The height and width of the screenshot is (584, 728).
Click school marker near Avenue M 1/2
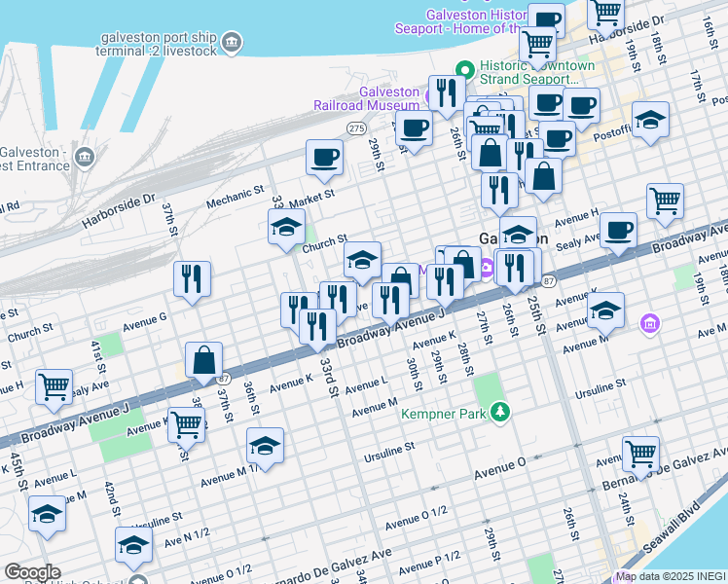265,450
